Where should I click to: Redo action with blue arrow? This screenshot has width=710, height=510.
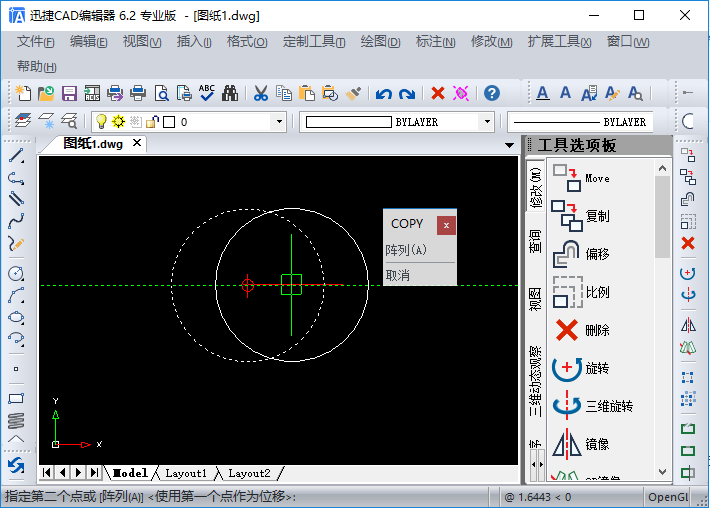pyautogui.click(x=407, y=94)
